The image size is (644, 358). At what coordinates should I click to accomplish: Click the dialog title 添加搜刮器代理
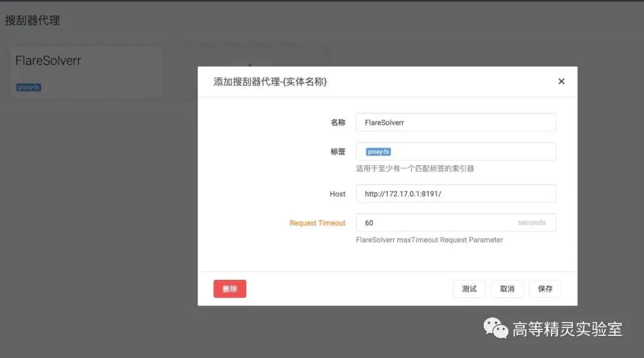[270, 81]
